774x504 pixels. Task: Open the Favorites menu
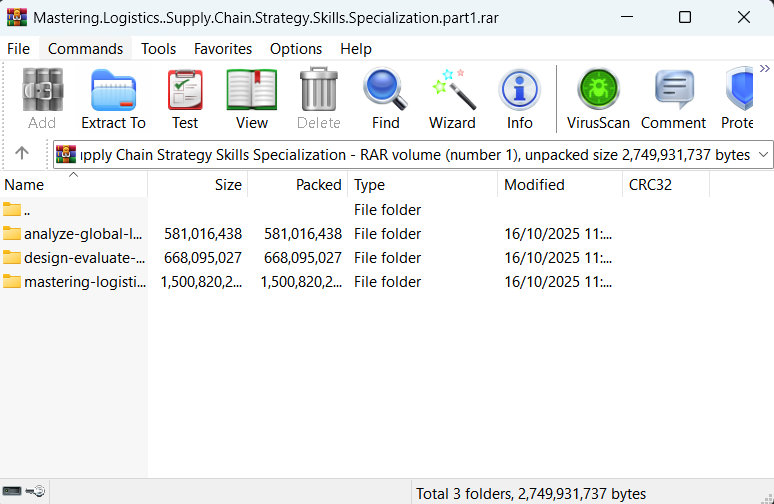[223, 48]
